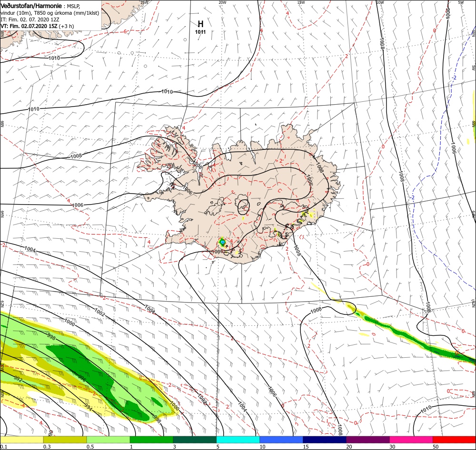Click the navy 15–20 mm legend swatch

(325, 440)
